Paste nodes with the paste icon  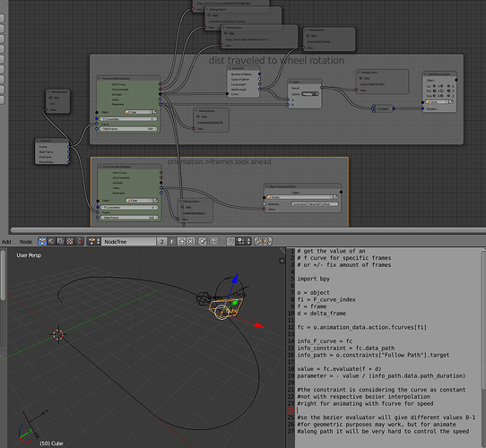pyautogui.click(x=268, y=241)
